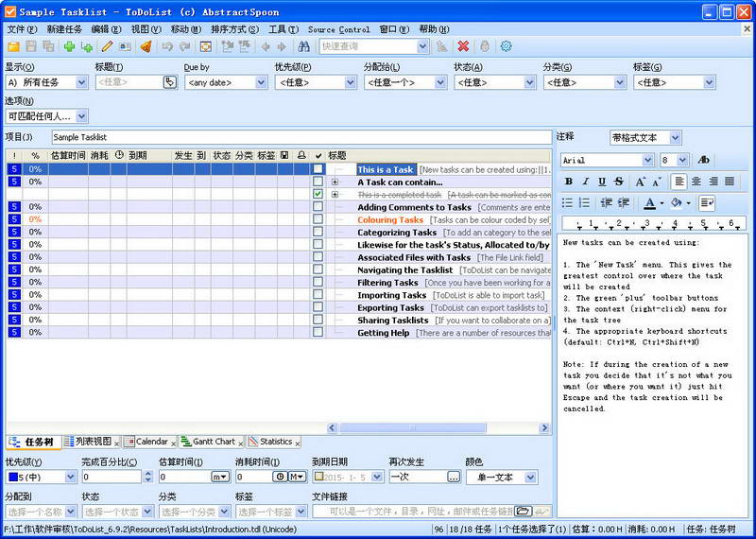Insert bulleted list in comments
Viewport: 756px width, 539px height.
click(x=568, y=202)
